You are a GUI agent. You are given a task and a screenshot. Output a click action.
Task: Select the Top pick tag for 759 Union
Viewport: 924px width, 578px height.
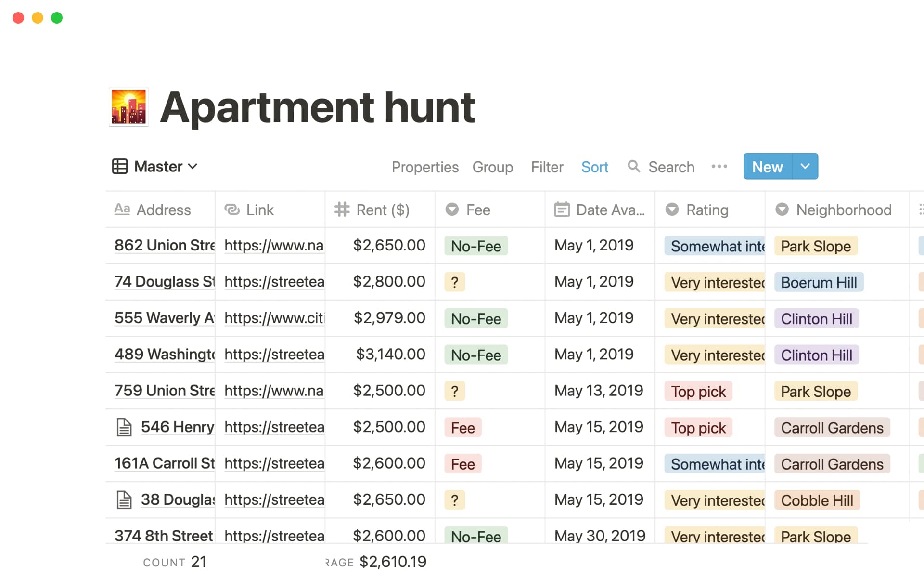[x=698, y=391]
